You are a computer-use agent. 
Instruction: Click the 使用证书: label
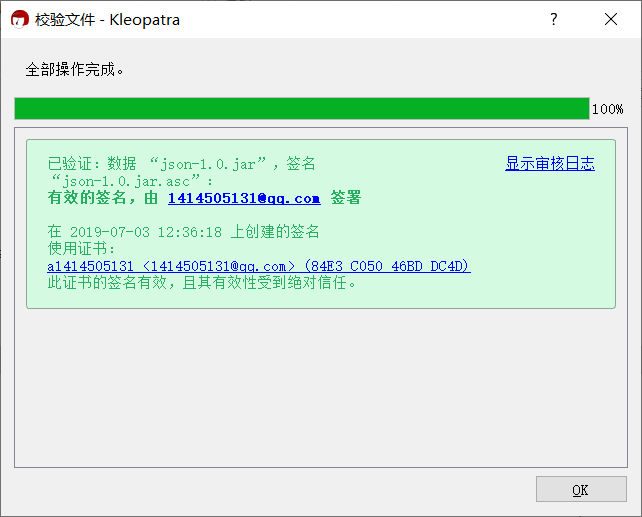coord(81,248)
